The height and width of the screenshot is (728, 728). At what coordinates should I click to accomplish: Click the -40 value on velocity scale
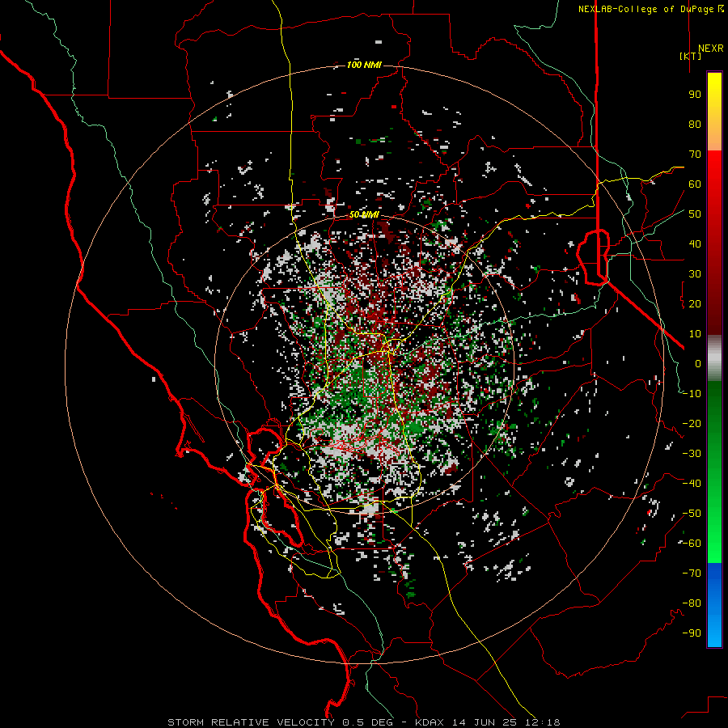692,484
